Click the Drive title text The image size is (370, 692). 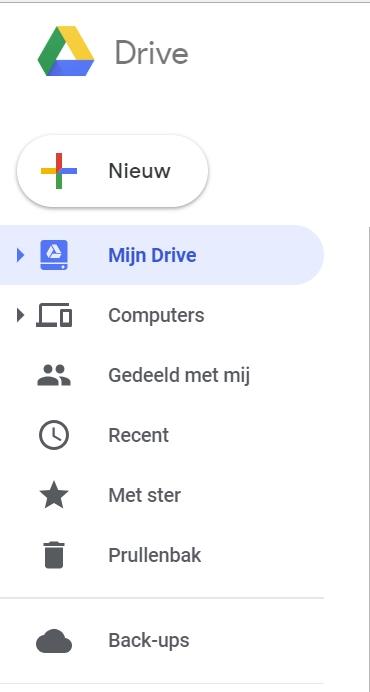[x=151, y=53]
